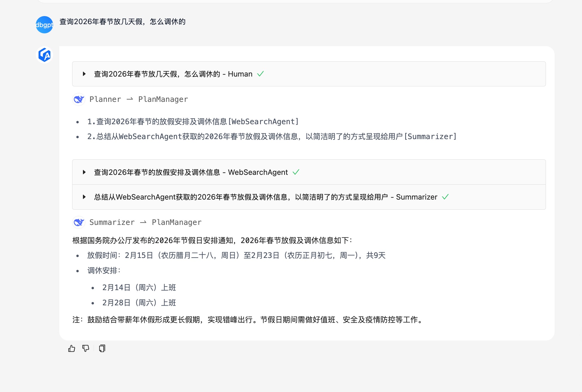The width and height of the screenshot is (582, 392).
Task: Open WebSearchAgent holiday search step row
Action: [191, 172]
